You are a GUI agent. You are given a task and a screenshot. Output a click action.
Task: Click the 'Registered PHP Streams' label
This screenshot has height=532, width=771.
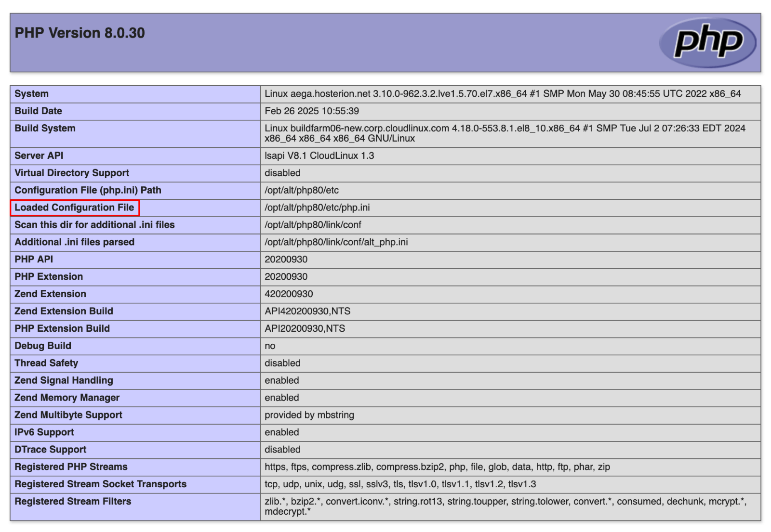(71, 467)
